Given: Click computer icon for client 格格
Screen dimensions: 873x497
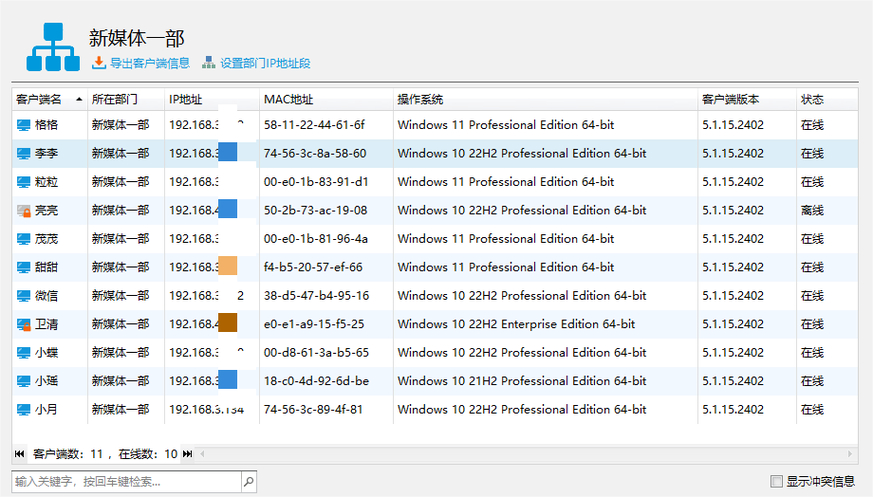Looking at the screenshot, I should click(x=23, y=125).
